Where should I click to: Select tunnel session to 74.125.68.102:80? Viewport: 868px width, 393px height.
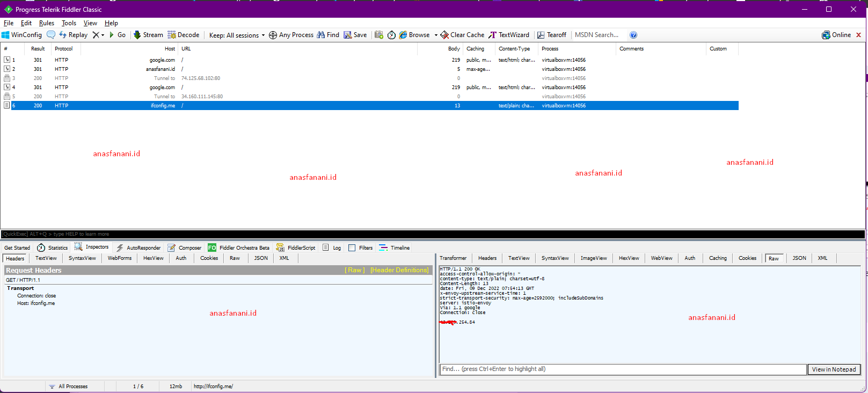coord(369,78)
